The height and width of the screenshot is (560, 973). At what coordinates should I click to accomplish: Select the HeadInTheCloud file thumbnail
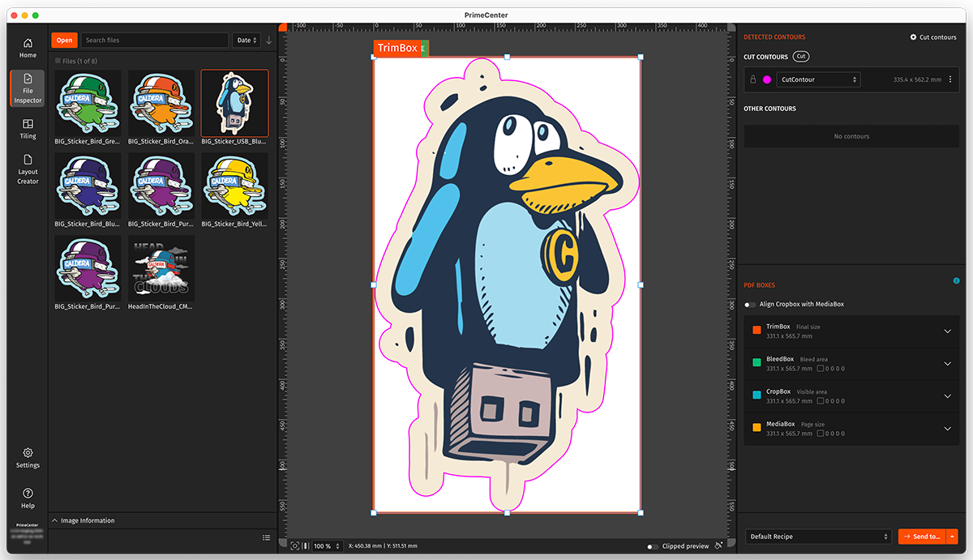pyautogui.click(x=161, y=268)
